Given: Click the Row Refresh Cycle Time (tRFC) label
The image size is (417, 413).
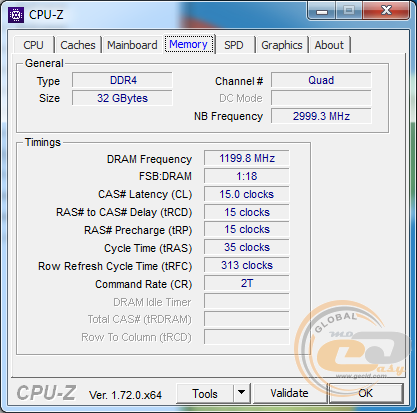Looking at the screenshot, I should [x=115, y=266].
